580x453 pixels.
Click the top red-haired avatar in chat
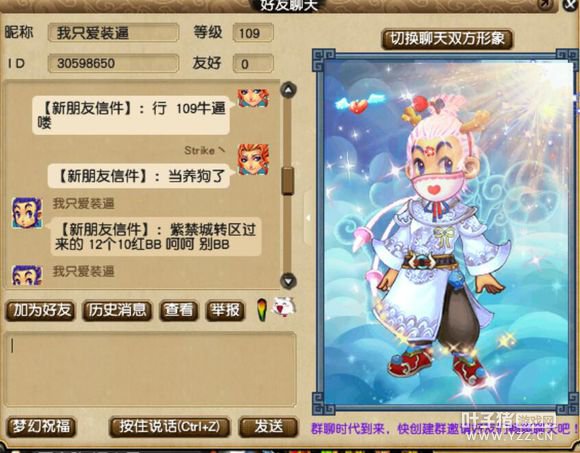pyautogui.click(x=253, y=98)
